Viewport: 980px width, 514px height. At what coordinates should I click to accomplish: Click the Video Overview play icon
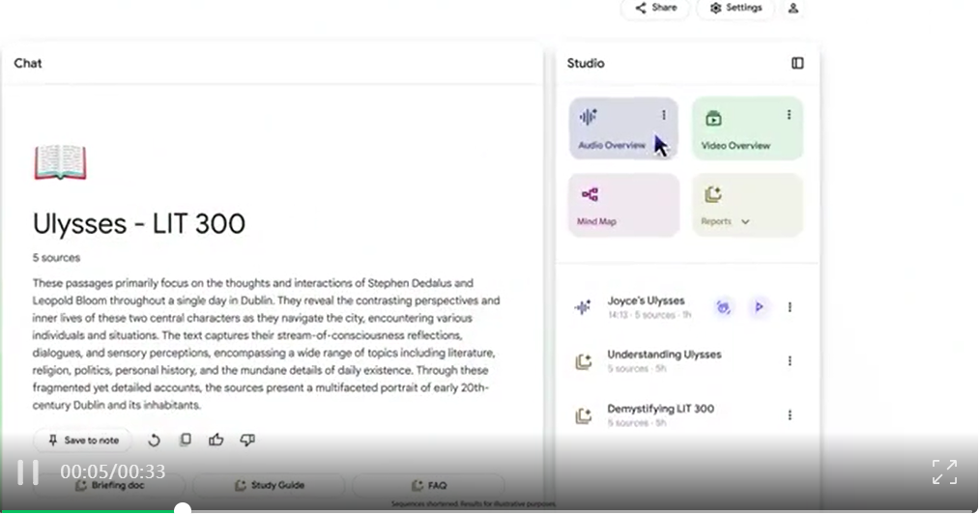tap(714, 118)
